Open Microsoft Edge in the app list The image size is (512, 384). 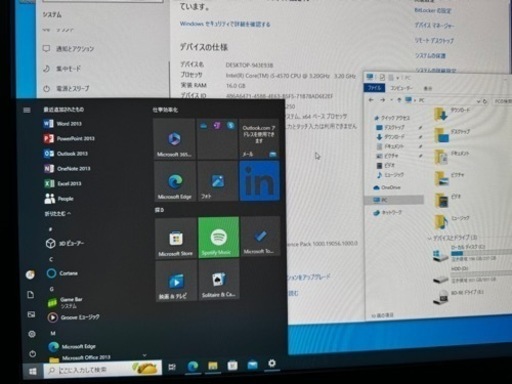[x=72, y=347]
